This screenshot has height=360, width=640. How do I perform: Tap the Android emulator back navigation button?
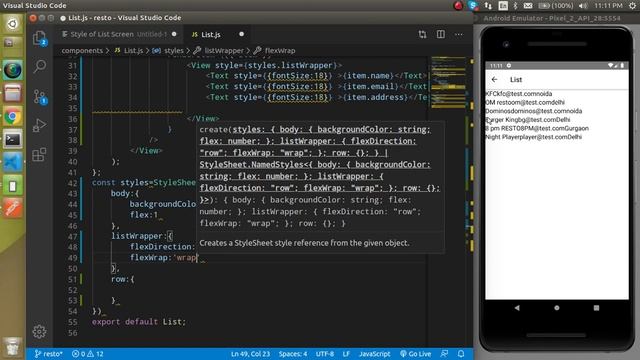coord(517,308)
